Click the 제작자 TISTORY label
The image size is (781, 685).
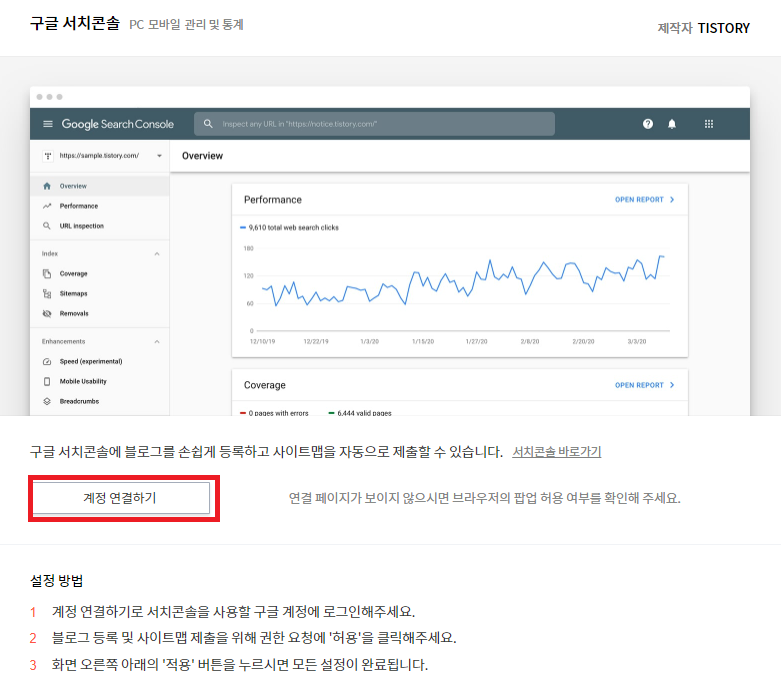point(703,28)
